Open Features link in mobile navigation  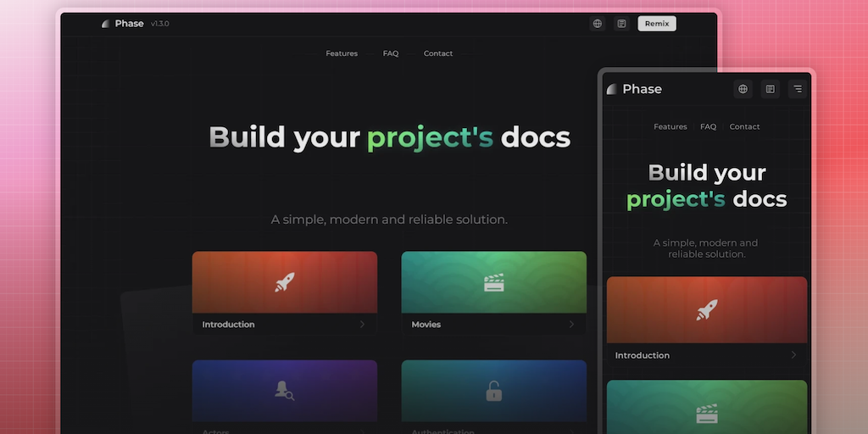point(670,127)
